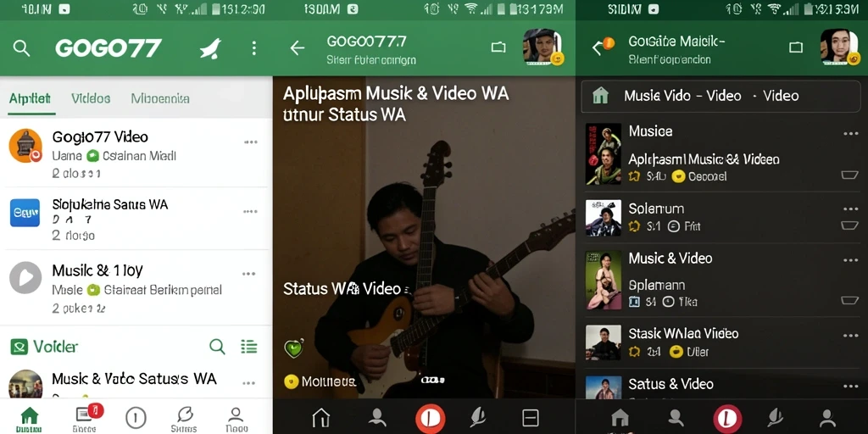Tap the red L button in right bottom bar
868x434 pixels.
click(x=727, y=418)
